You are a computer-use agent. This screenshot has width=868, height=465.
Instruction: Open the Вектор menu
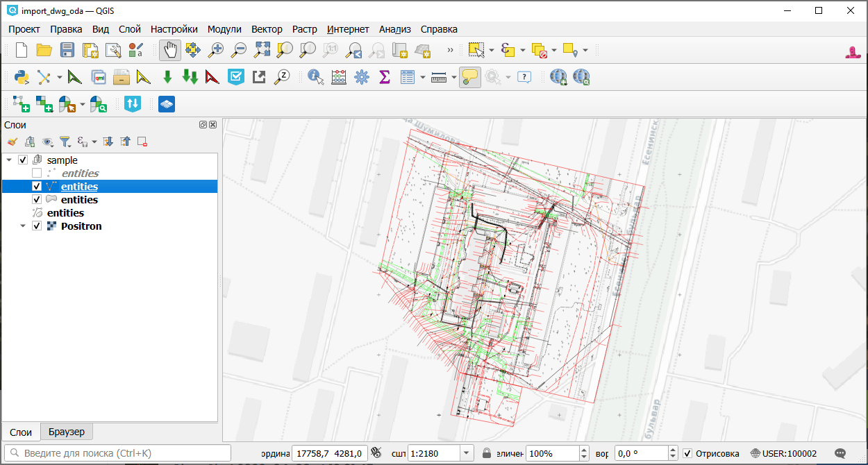pos(267,29)
